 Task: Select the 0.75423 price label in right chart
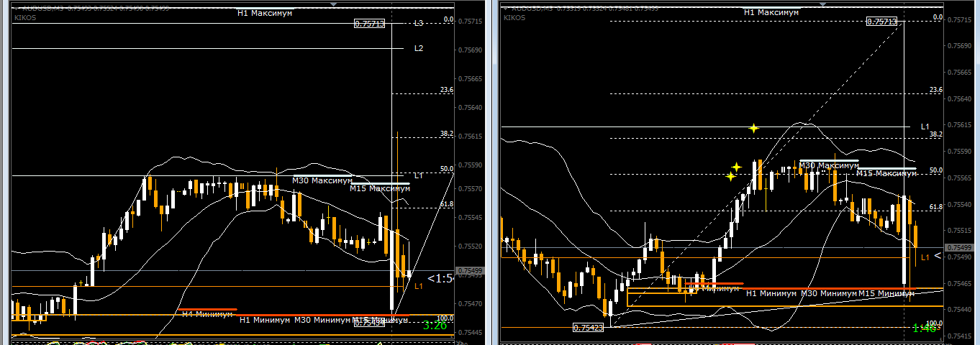[x=588, y=328]
